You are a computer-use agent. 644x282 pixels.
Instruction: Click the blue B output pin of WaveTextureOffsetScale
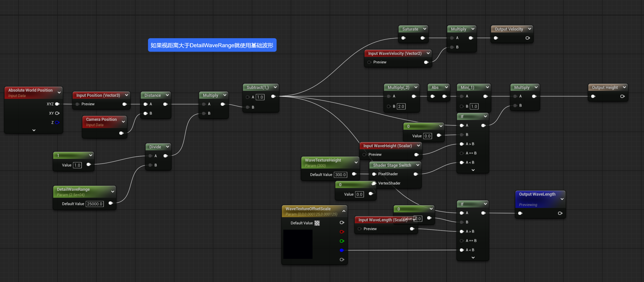point(342,250)
